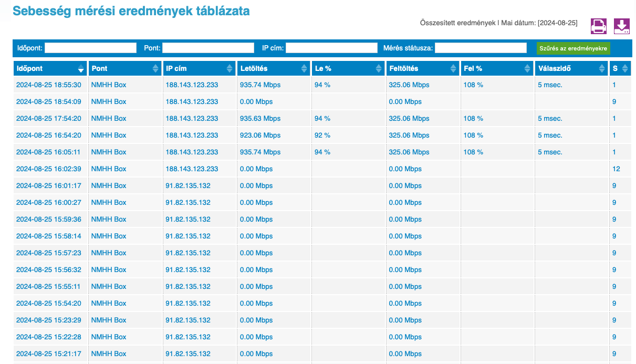Viewport: 636px width, 364px height.
Task: Click the Szűrés az eredményekre button
Action: pos(574,48)
